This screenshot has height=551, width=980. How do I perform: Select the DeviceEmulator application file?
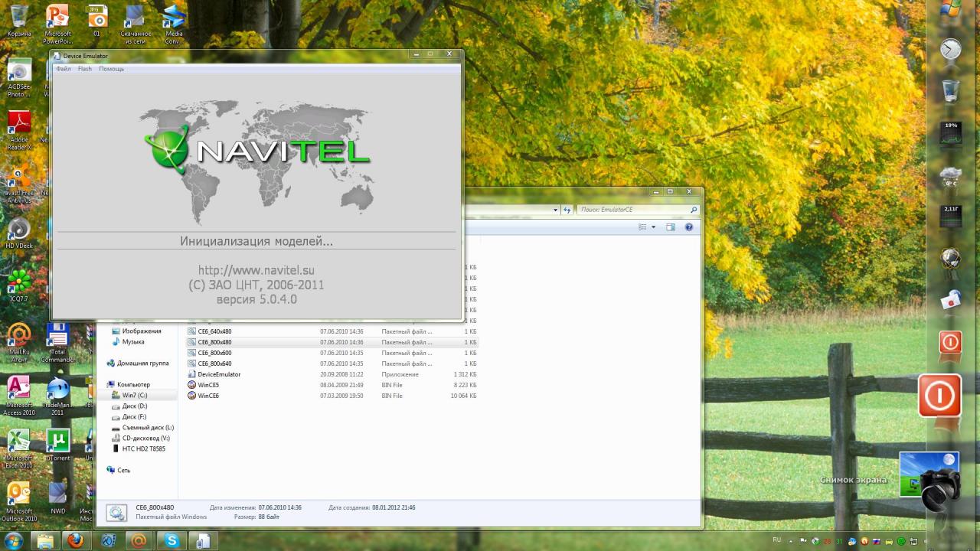click(x=218, y=374)
